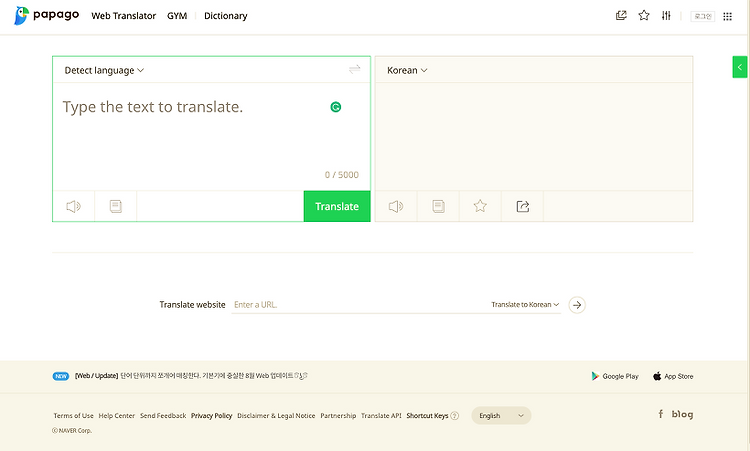Open Shortcut Keys link

point(427,416)
